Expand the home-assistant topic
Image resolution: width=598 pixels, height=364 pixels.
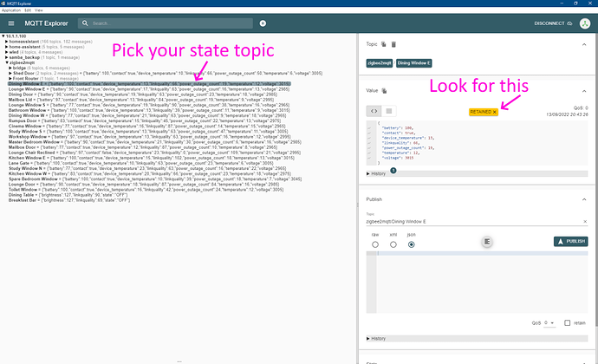(6, 47)
